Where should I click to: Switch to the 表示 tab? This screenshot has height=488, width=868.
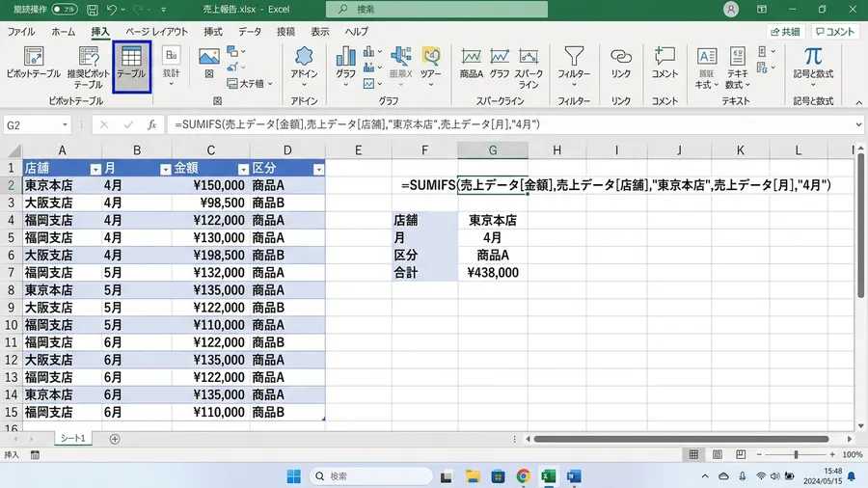coord(319,32)
